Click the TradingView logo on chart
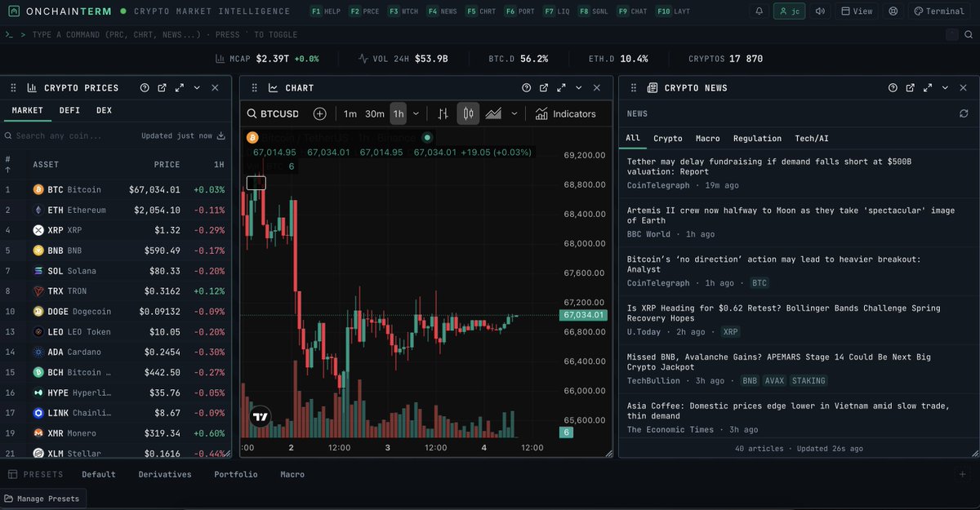The image size is (980, 510). tap(261, 417)
